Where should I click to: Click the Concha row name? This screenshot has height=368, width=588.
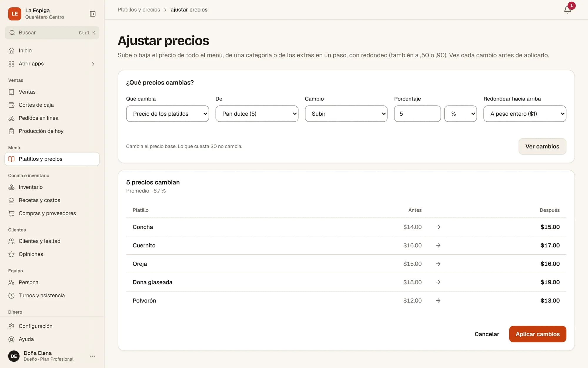pos(143,227)
